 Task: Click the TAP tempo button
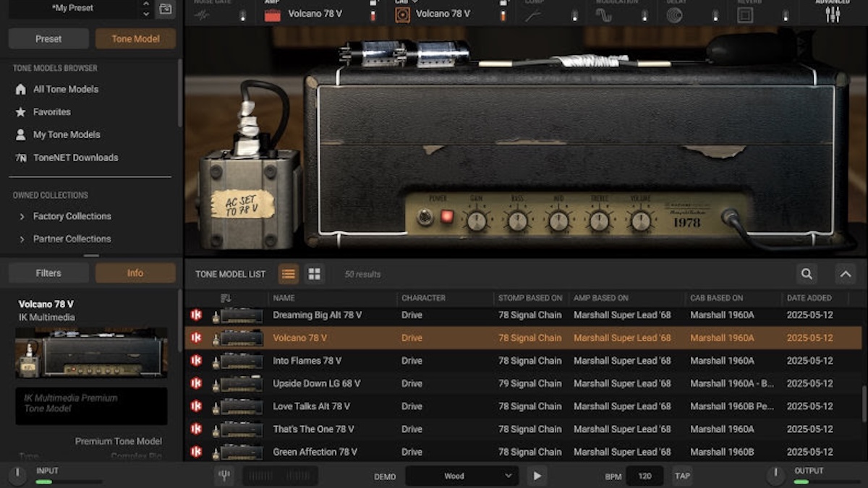pyautogui.click(x=682, y=476)
